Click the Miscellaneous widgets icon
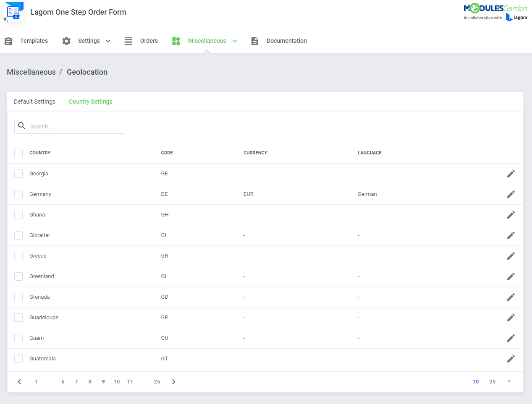 [176, 41]
